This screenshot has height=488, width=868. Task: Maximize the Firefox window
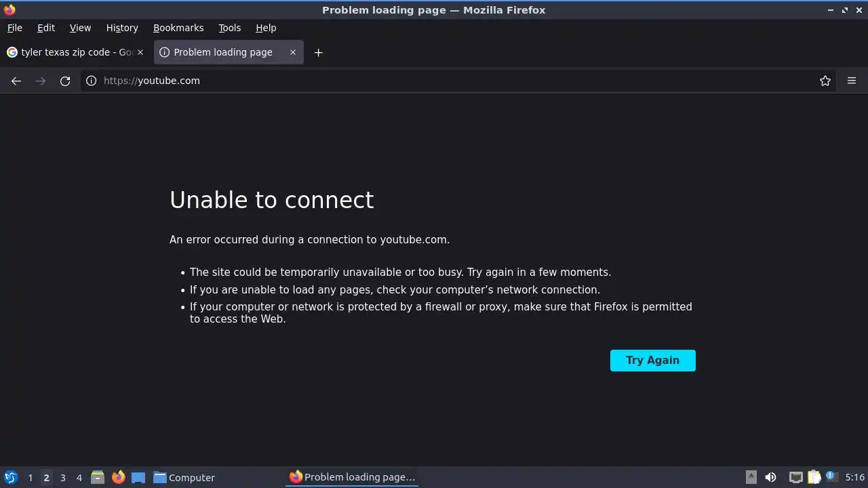[845, 9]
